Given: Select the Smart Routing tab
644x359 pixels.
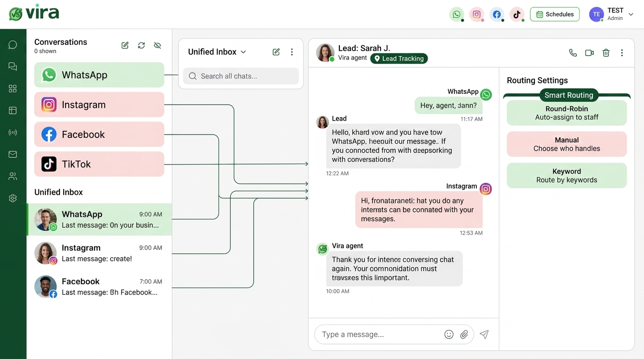Looking at the screenshot, I should click(x=569, y=95).
